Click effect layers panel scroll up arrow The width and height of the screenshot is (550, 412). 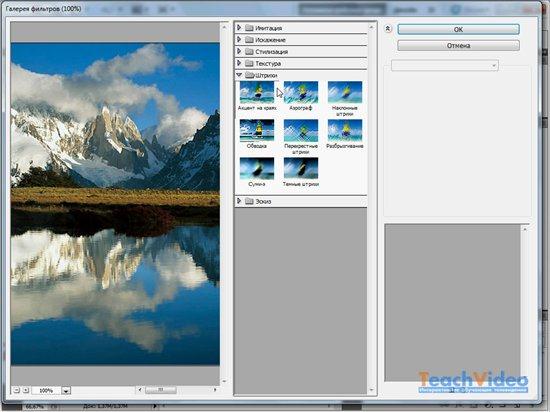pos(525,229)
